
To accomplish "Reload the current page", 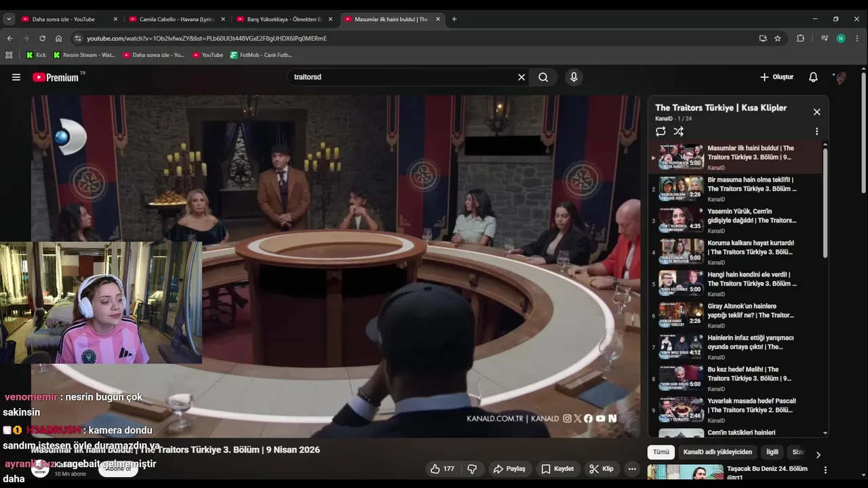I will pos(42,39).
